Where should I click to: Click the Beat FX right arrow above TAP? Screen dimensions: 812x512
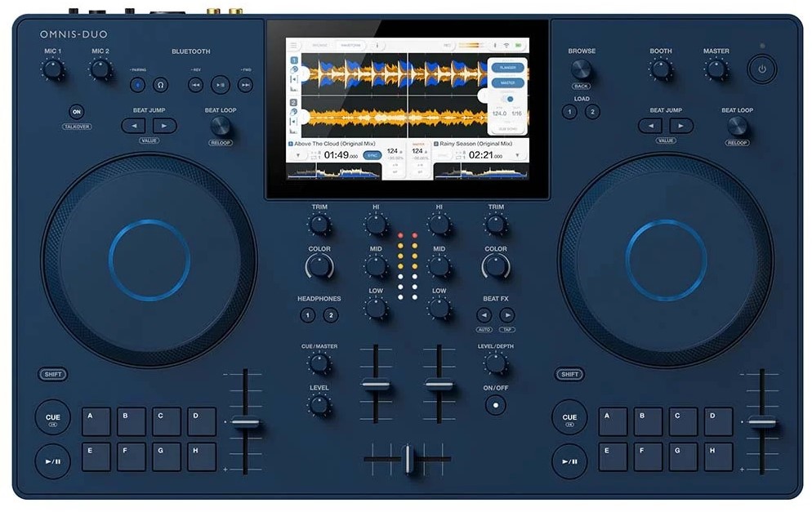[x=507, y=314]
